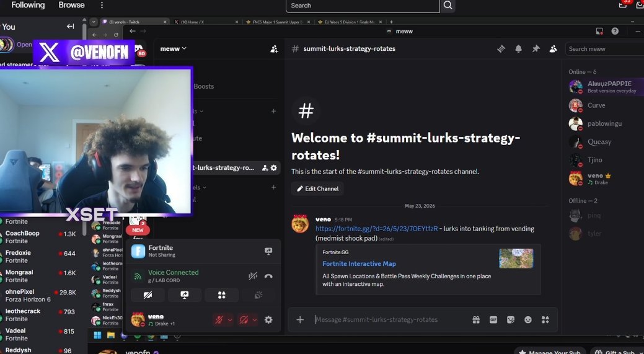Open gift Nitro icon in message bar
Viewport: 644px width, 354px height.
(x=476, y=319)
